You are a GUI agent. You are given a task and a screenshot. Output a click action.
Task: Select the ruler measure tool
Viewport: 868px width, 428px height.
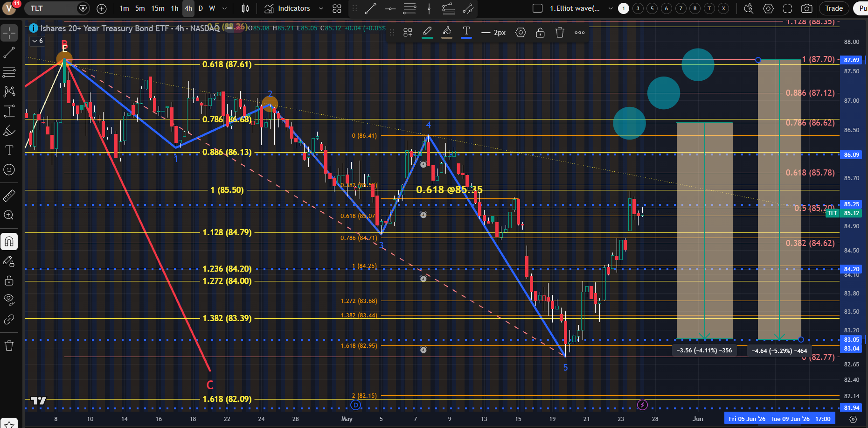click(9, 196)
